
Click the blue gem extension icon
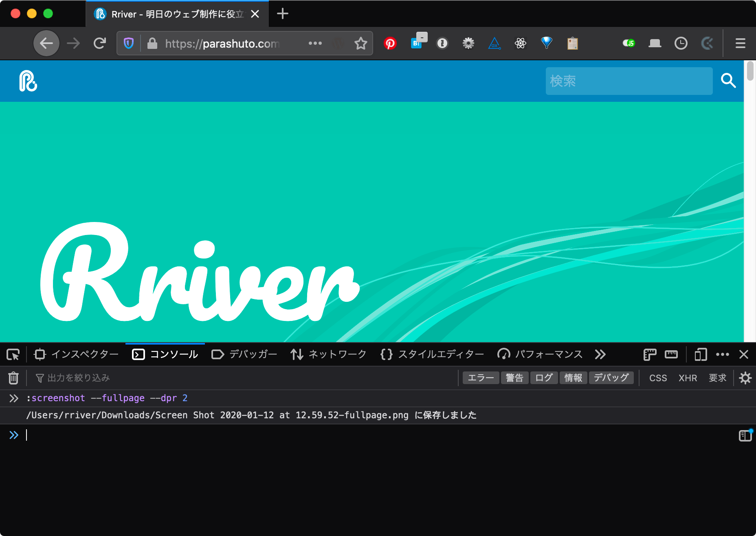click(x=547, y=42)
